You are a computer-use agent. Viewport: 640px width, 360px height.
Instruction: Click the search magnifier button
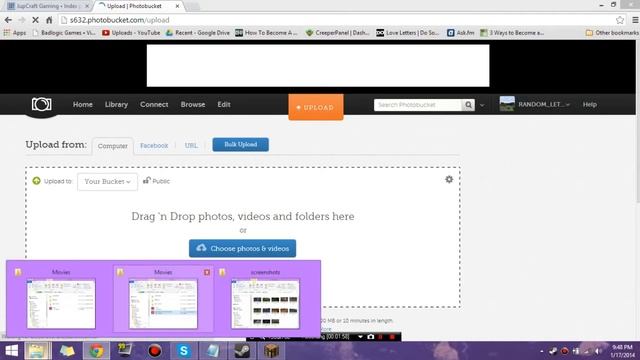coord(468,105)
